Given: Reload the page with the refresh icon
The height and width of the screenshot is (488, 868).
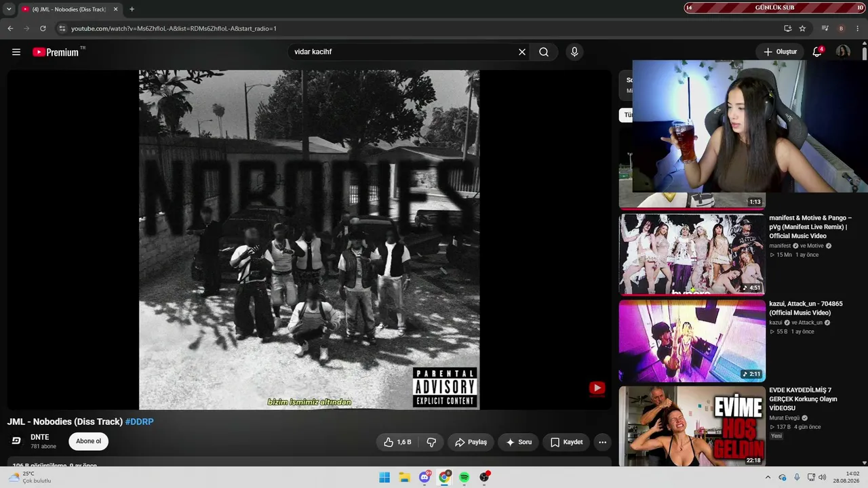Looking at the screenshot, I should click(x=43, y=28).
